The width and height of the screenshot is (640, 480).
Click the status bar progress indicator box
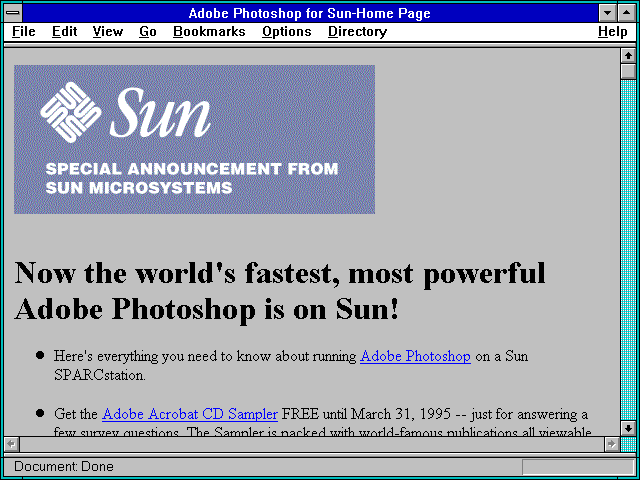[x=578, y=467]
